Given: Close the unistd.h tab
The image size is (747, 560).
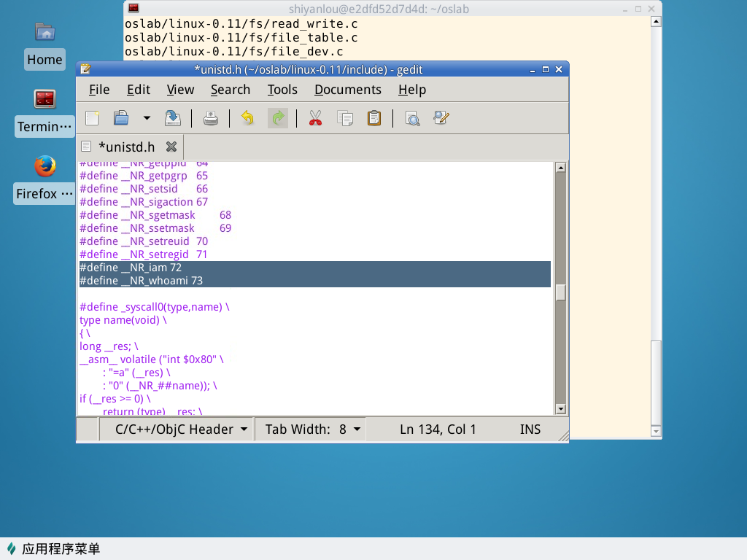Looking at the screenshot, I should (171, 147).
